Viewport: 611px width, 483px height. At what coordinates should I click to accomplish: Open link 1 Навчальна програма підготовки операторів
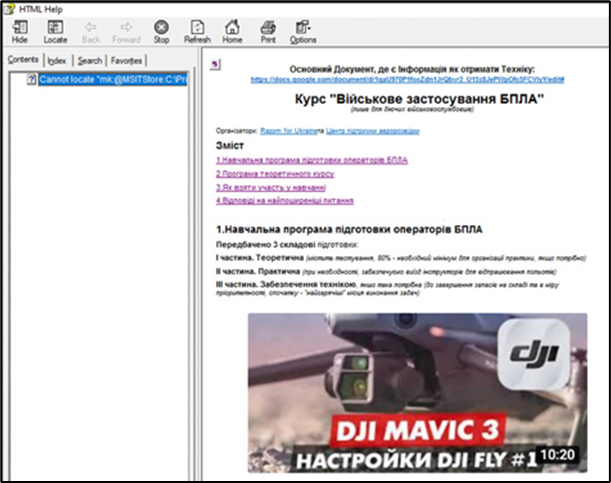tap(312, 160)
